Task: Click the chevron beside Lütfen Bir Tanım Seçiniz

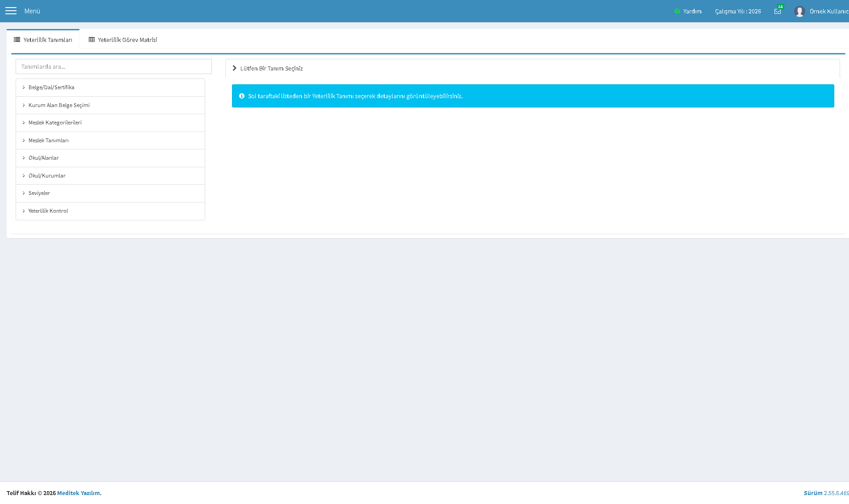Action: pos(234,68)
